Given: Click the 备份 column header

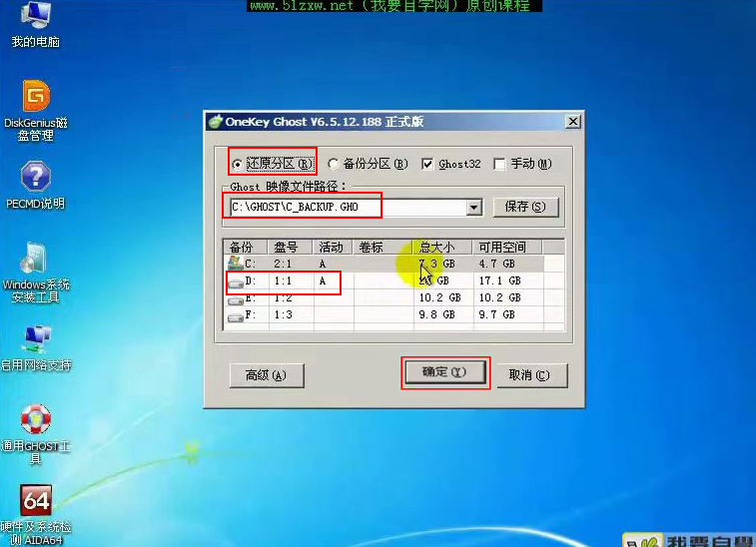Looking at the screenshot, I should (x=246, y=248).
